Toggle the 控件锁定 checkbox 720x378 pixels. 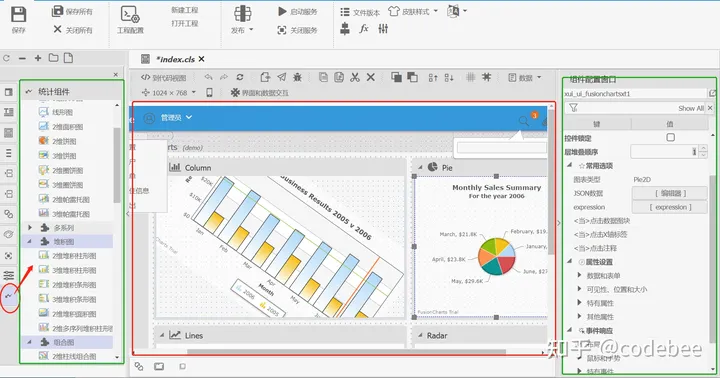tap(670, 137)
